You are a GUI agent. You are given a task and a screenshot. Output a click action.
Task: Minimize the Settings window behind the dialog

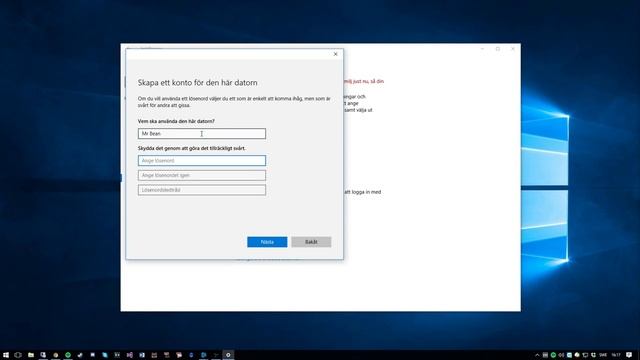pyautogui.click(x=482, y=49)
